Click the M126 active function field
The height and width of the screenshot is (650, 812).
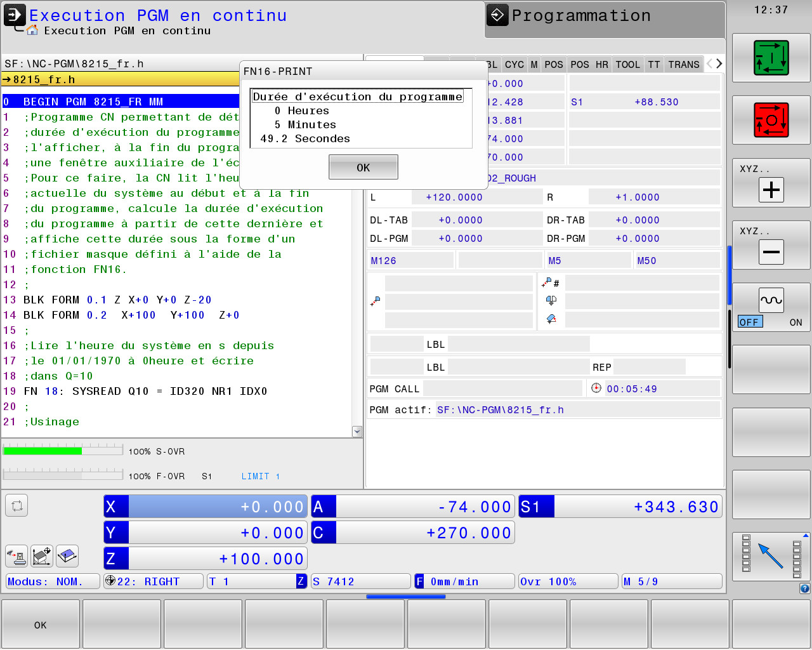[x=411, y=260]
